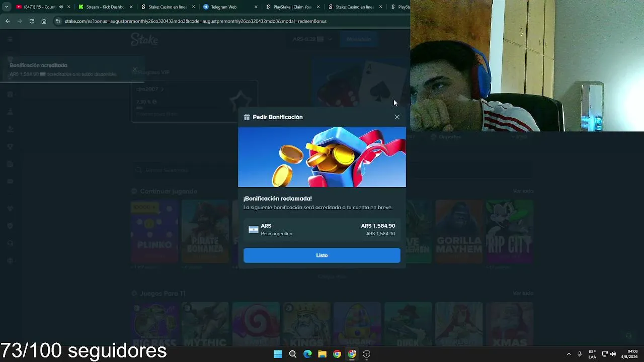Dismiss the Bonificación acreditada notification

click(x=135, y=69)
